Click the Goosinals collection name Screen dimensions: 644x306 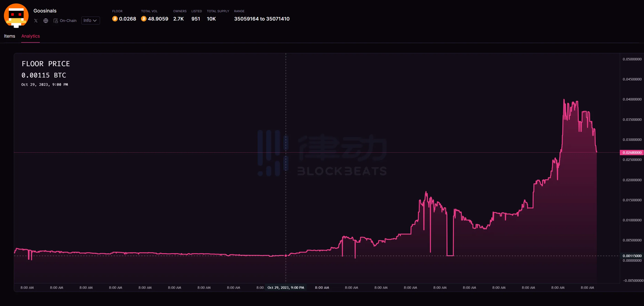[x=45, y=11]
